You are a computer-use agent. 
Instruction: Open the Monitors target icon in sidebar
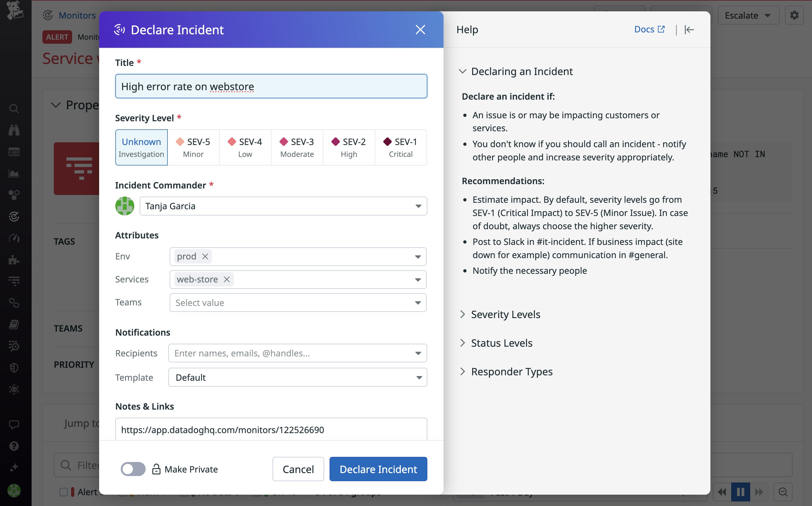point(14,217)
